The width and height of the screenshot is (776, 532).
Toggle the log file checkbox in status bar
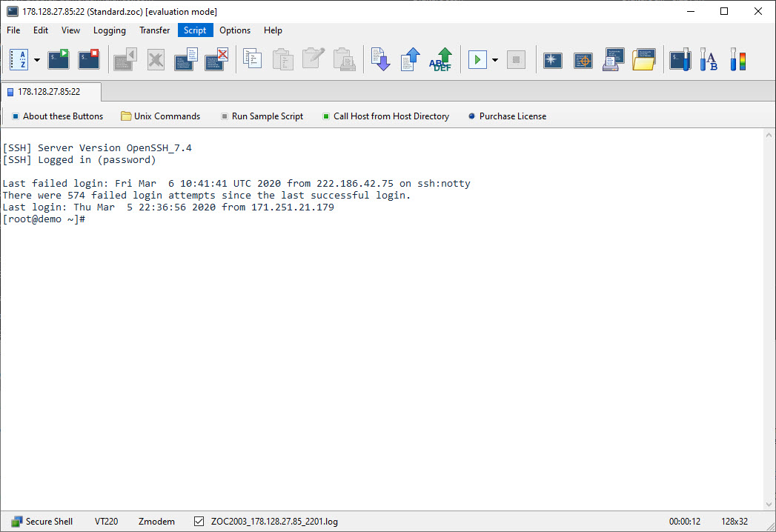point(199,522)
